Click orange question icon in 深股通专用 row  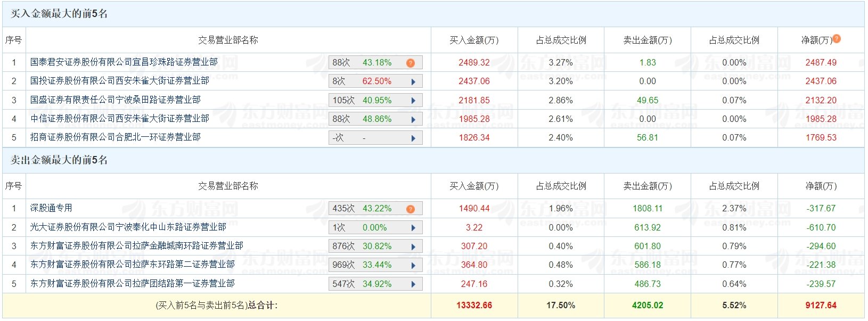(x=410, y=209)
